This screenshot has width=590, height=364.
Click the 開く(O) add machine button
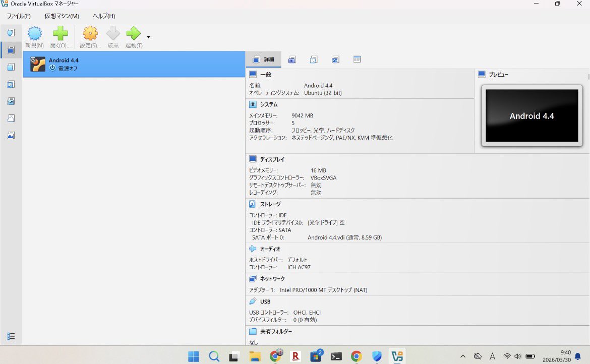[x=60, y=37]
